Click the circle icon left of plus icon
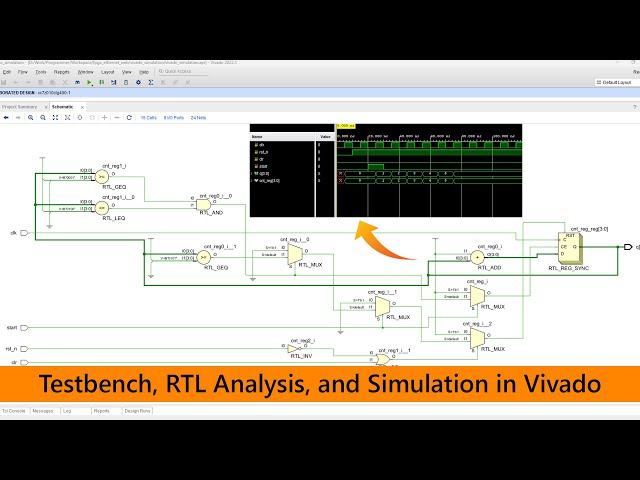Viewport: 640px width, 480px height. (x=92, y=118)
